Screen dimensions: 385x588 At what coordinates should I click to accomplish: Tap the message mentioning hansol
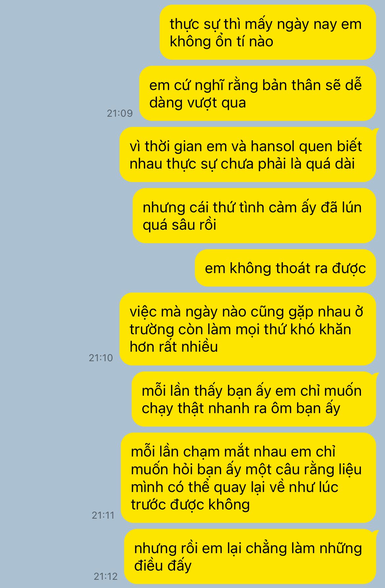tap(247, 154)
